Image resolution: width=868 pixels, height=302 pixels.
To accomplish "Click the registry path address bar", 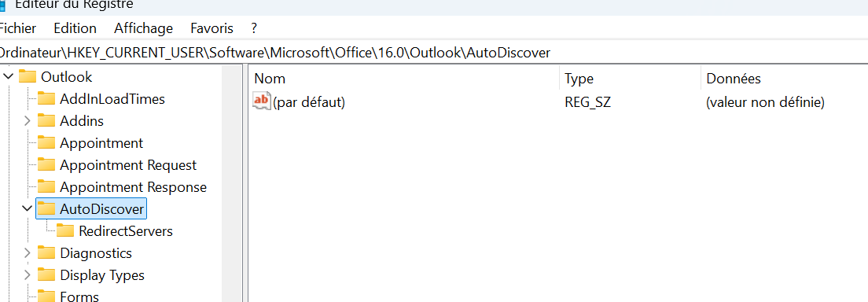I will tap(434, 53).
